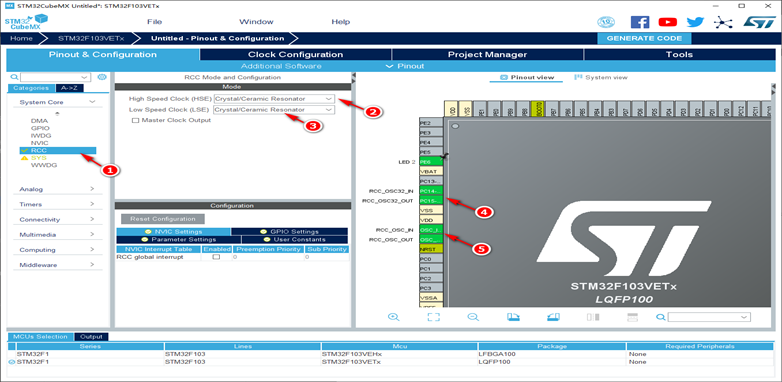Click the Reset Configuration button

point(163,219)
